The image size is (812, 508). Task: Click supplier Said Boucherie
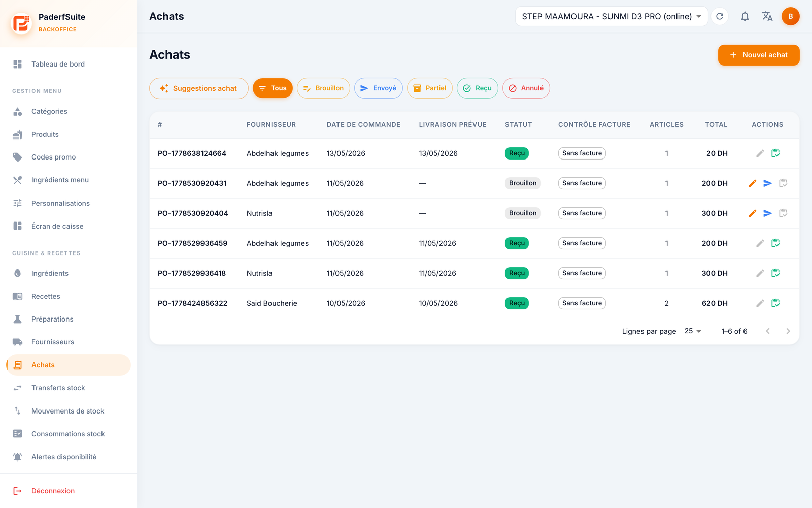coord(272,303)
